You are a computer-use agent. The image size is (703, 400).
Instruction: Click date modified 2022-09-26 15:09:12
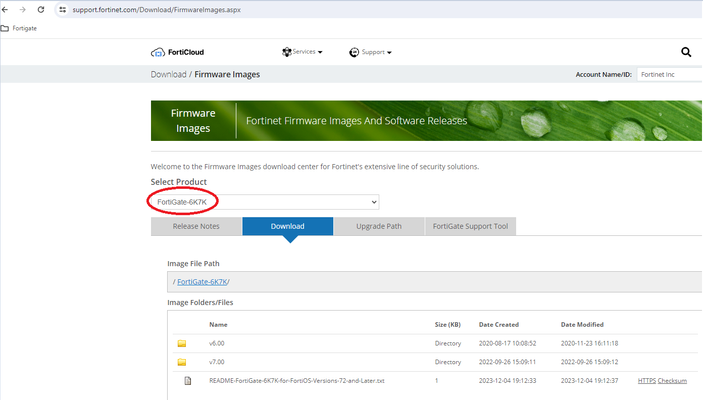tap(589, 362)
